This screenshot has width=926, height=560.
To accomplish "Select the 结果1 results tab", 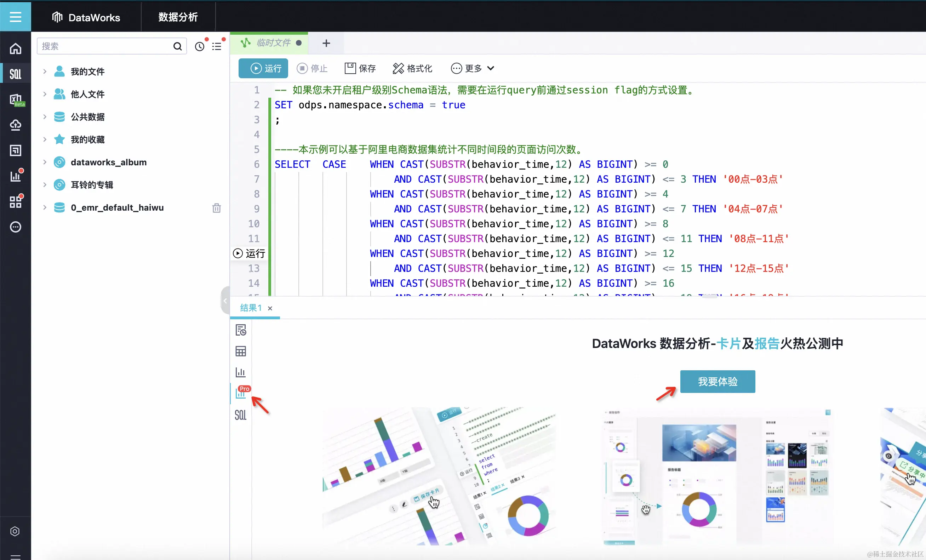I will tap(250, 308).
